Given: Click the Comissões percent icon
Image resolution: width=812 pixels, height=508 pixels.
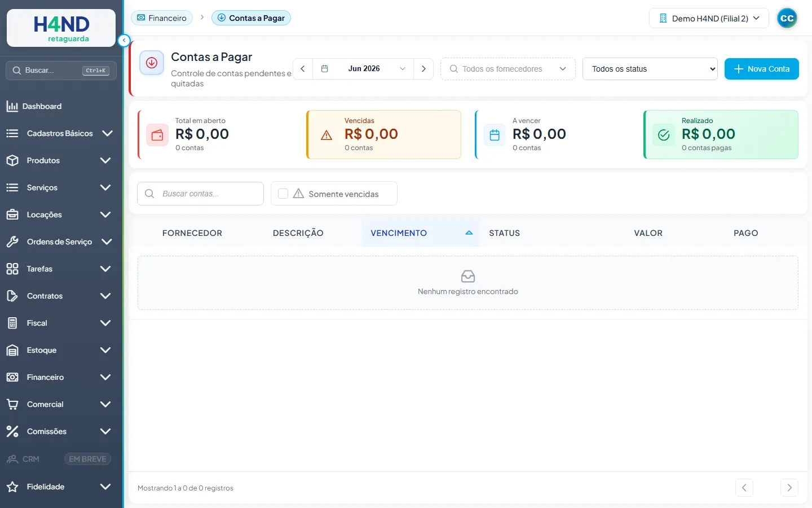Looking at the screenshot, I should [12, 431].
